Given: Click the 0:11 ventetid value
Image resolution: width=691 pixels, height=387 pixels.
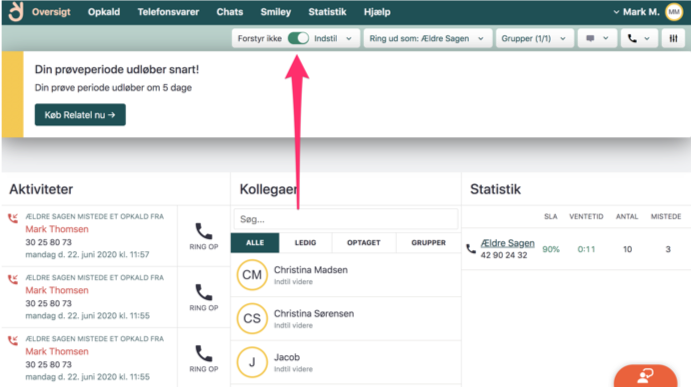Looking at the screenshot, I should pyautogui.click(x=586, y=249).
